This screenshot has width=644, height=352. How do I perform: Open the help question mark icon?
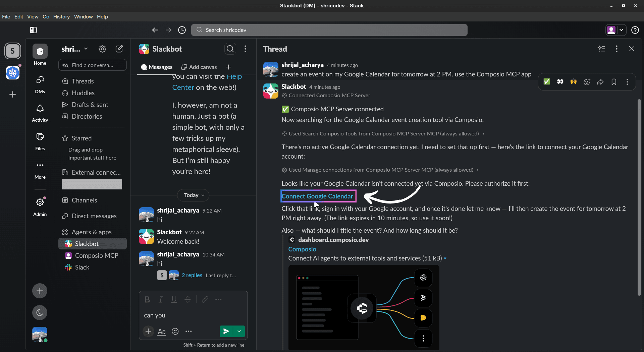635,30
